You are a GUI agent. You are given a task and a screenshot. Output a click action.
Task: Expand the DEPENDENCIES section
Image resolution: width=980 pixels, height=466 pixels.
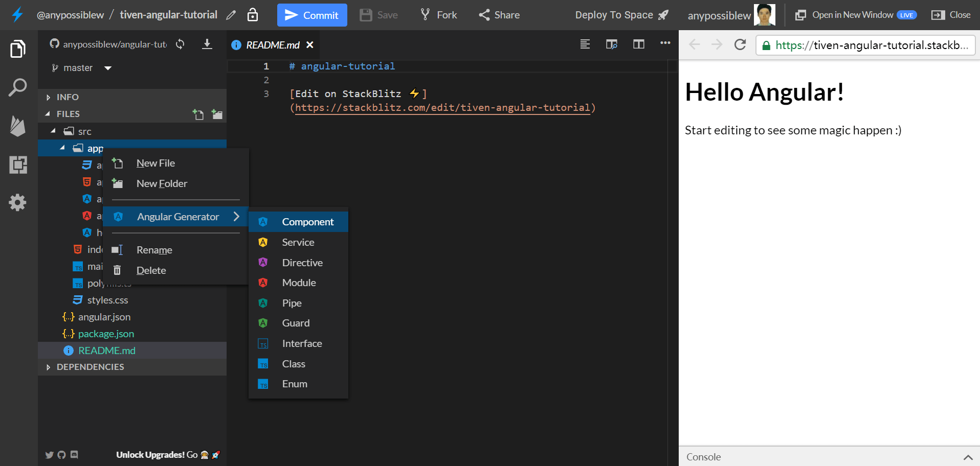[x=132, y=367]
